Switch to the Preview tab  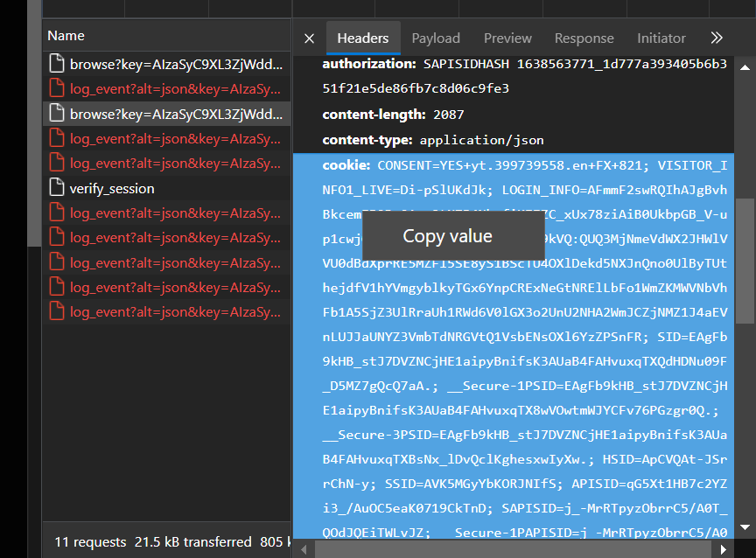(x=507, y=38)
